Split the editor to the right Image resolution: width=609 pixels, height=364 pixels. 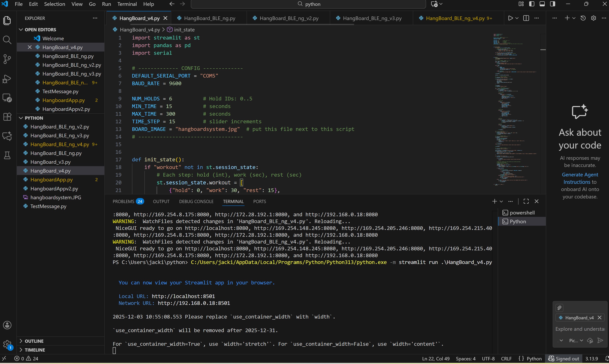tap(526, 18)
